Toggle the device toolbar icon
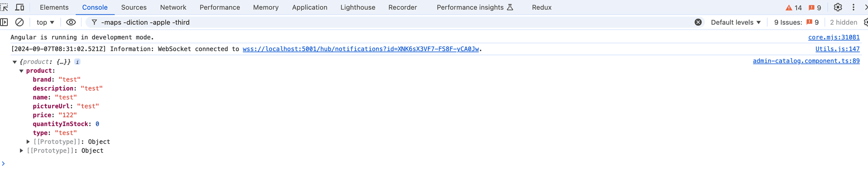 [20, 7]
